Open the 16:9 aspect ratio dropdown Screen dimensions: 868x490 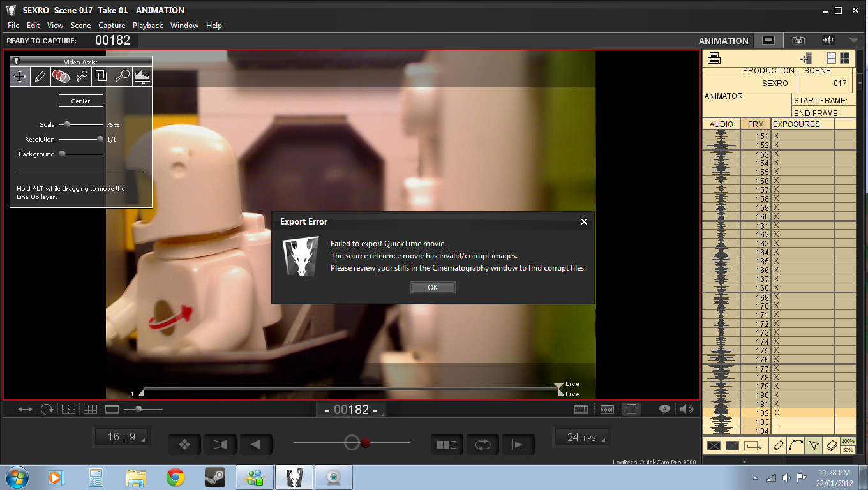[x=121, y=437]
